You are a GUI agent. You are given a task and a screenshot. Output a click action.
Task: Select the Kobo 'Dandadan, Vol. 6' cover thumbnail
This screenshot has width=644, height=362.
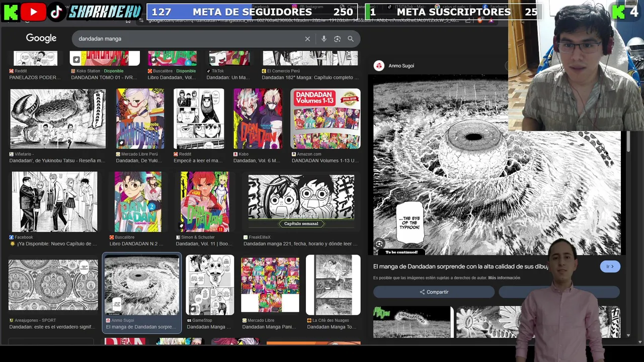[x=258, y=119]
